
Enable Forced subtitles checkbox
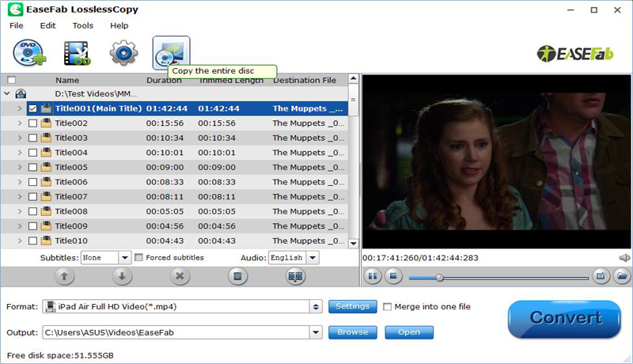coord(138,257)
